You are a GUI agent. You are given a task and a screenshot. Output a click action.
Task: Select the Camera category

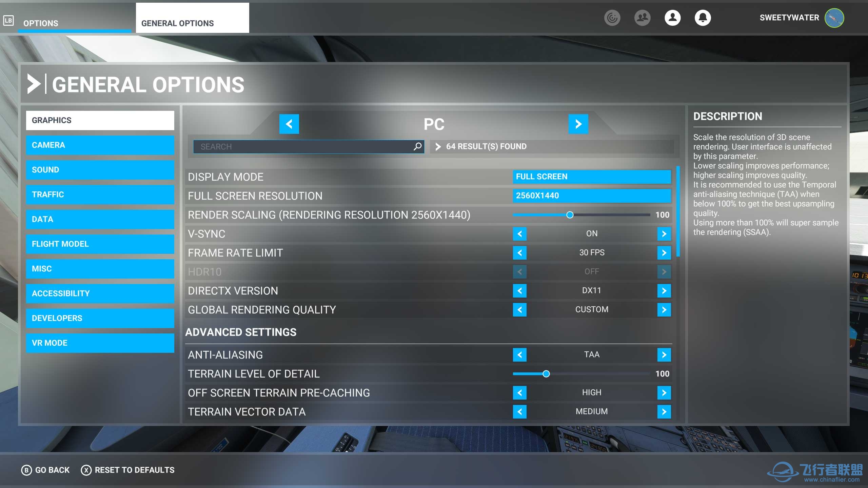100,145
